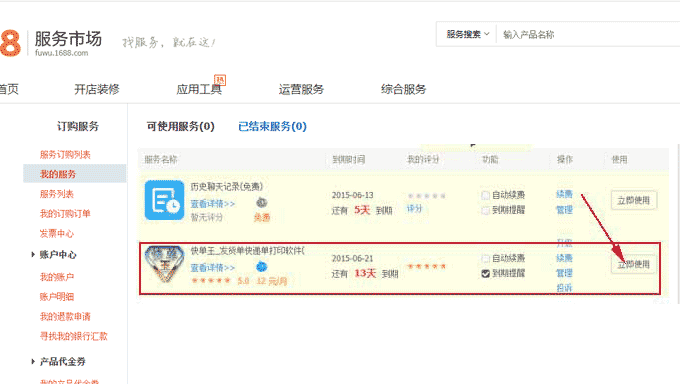
Task: Click the gray badge icon beside 历史聊天记录
Action: [x=262, y=202]
